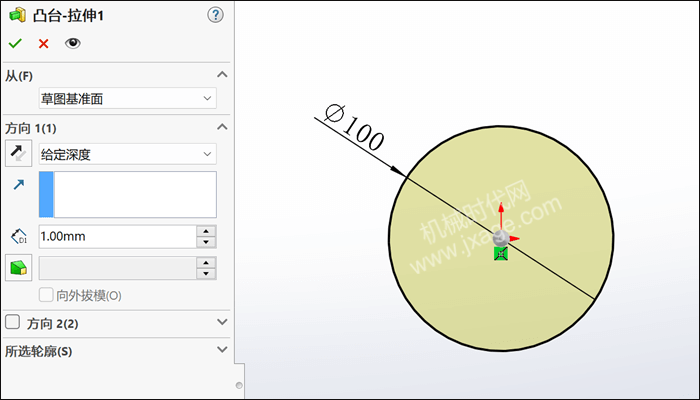The height and width of the screenshot is (400, 700).
Task: Click the Ø100 diameter dimension text
Action: click(354, 127)
